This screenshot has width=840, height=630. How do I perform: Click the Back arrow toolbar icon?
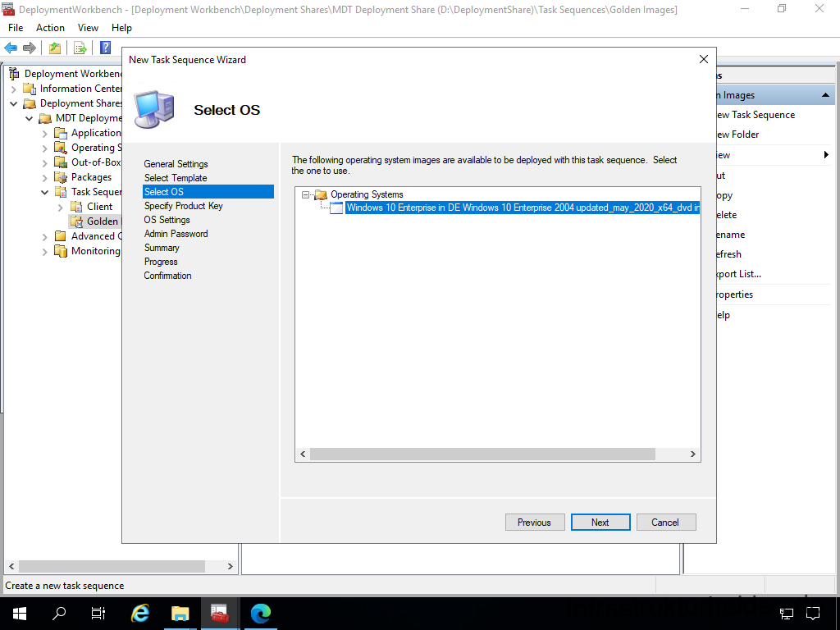(11, 48)
